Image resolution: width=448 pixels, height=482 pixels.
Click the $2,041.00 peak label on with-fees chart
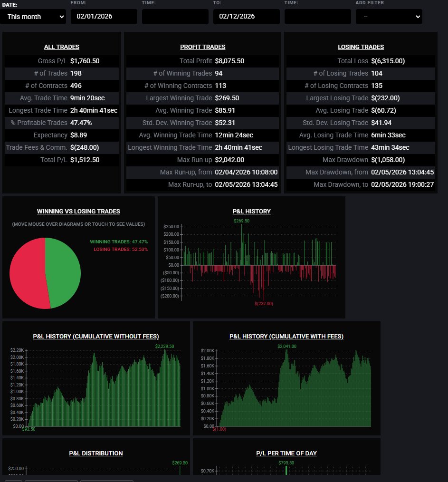[287, 346]
